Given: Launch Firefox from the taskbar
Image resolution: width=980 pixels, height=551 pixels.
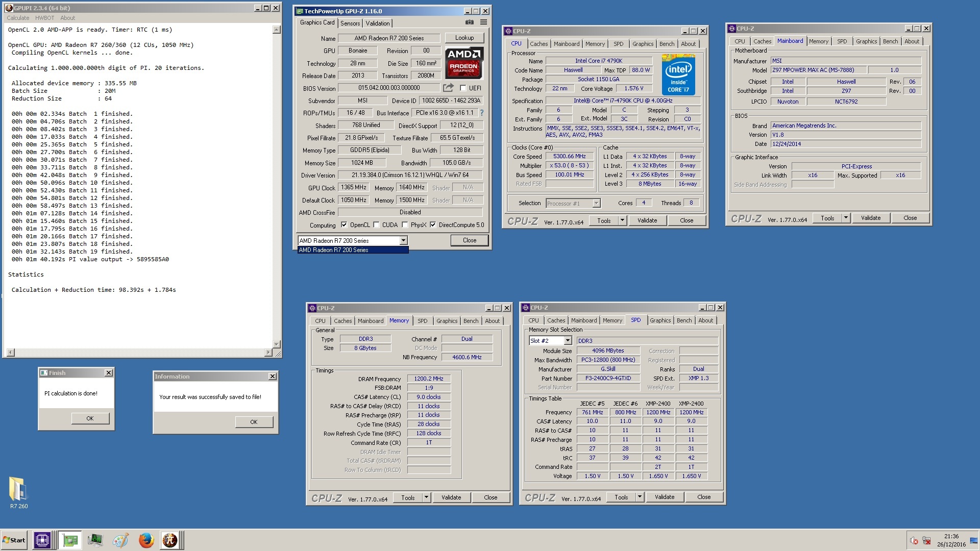Looking at the screenshot, I should 146,540.
